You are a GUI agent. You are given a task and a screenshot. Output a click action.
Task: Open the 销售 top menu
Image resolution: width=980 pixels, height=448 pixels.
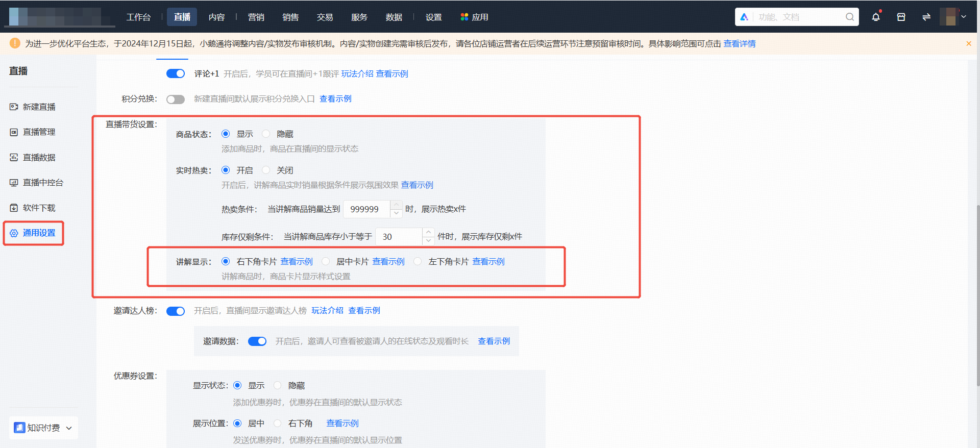click(x=290, y=17)
